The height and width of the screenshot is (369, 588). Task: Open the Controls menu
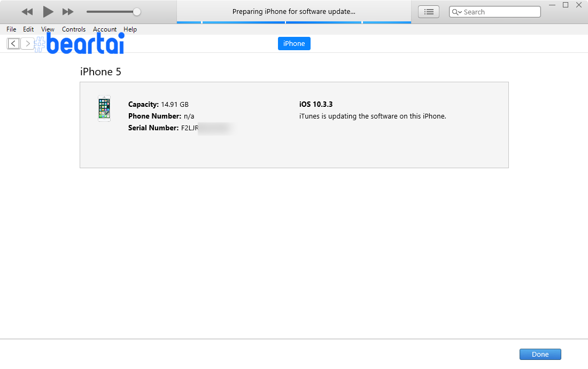point(74,29)
